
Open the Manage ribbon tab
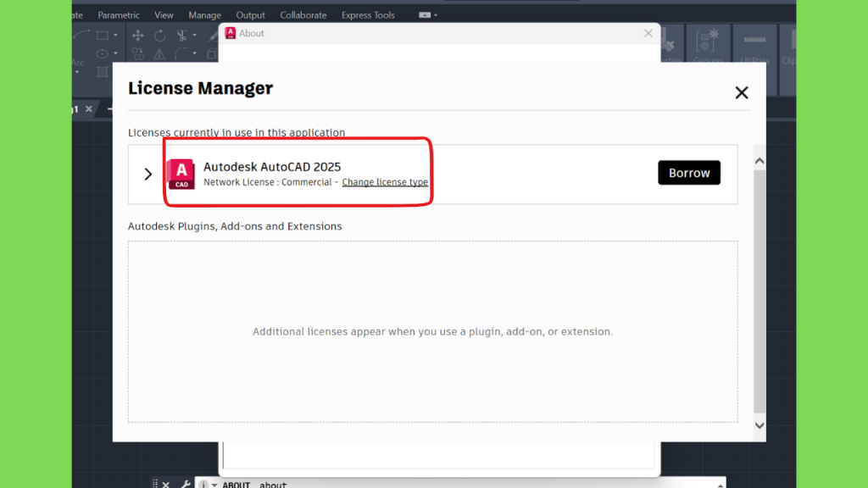click(x=204, y=15)
